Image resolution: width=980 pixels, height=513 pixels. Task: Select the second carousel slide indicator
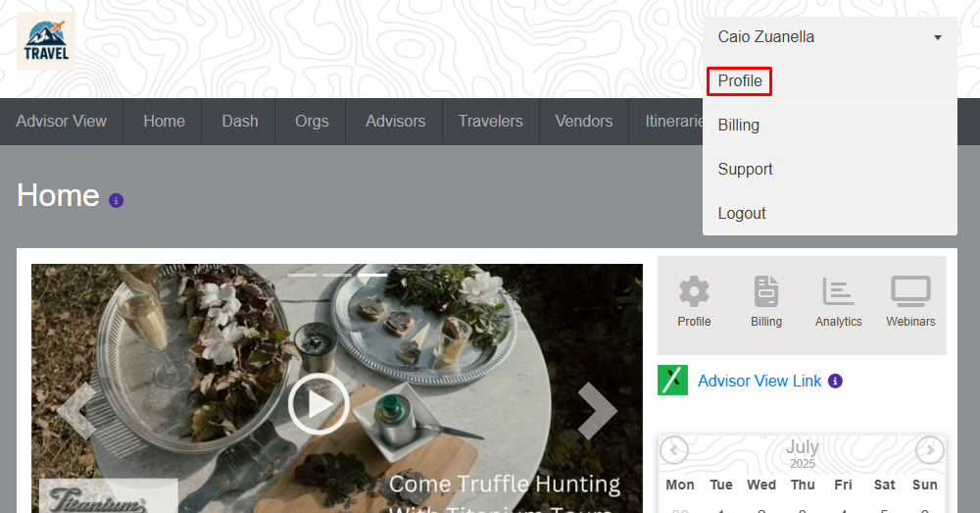337,275
